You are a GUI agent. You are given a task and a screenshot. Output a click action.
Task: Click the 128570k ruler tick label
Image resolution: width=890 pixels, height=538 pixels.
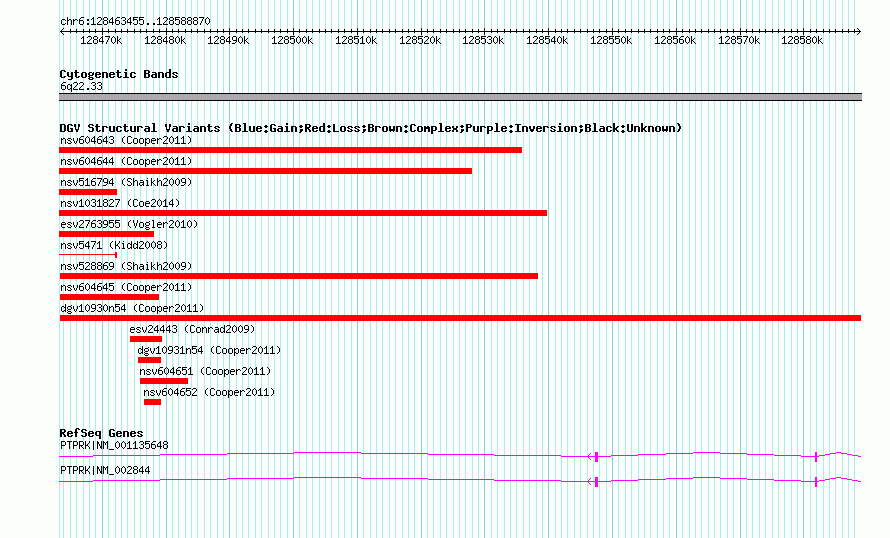[x=738, y=40]
